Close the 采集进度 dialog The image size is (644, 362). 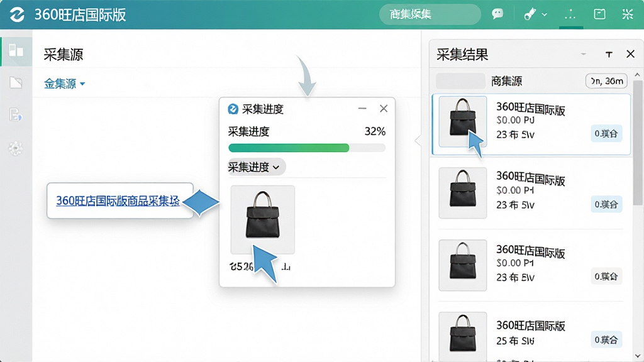pos(384,108)
